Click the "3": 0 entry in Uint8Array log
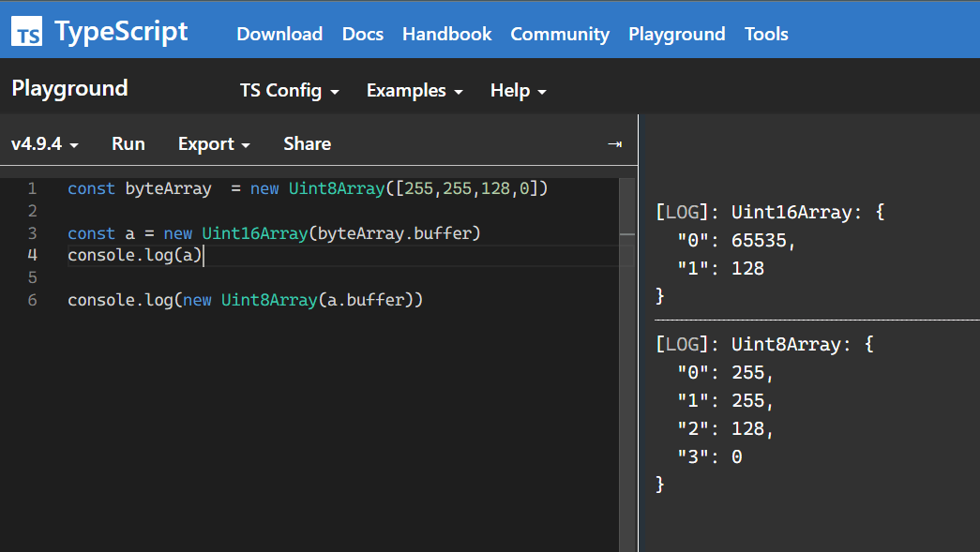 [710, 457]
